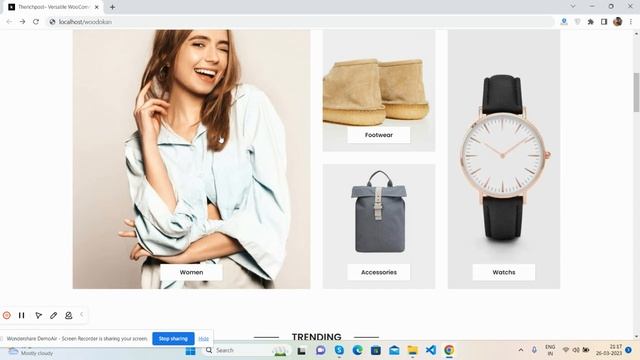Select the pen annotation tool in recorder bar
This screenshot has height=360, width=640.
(x=53, y=315)
